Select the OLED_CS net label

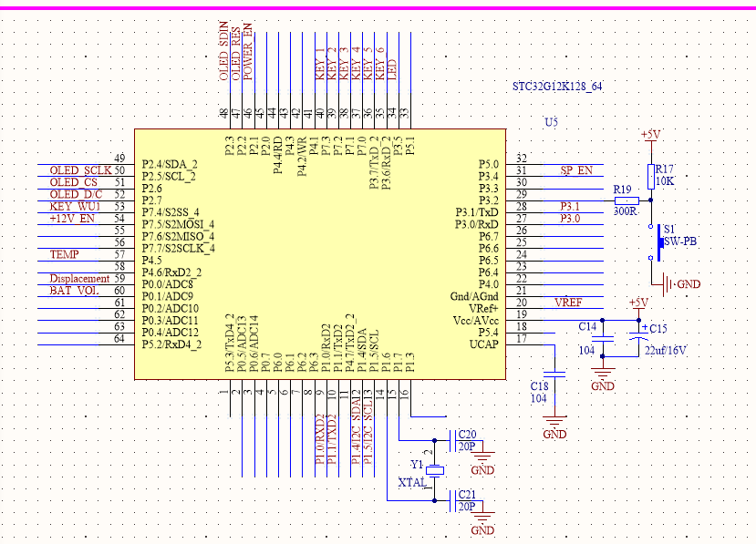pyautogui.click(x=73, y=182)
